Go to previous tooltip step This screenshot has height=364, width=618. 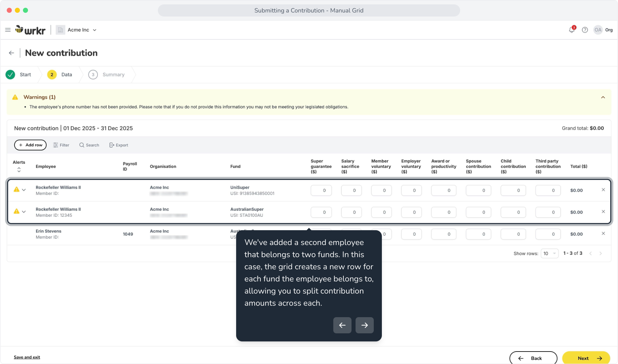point(342,325)
